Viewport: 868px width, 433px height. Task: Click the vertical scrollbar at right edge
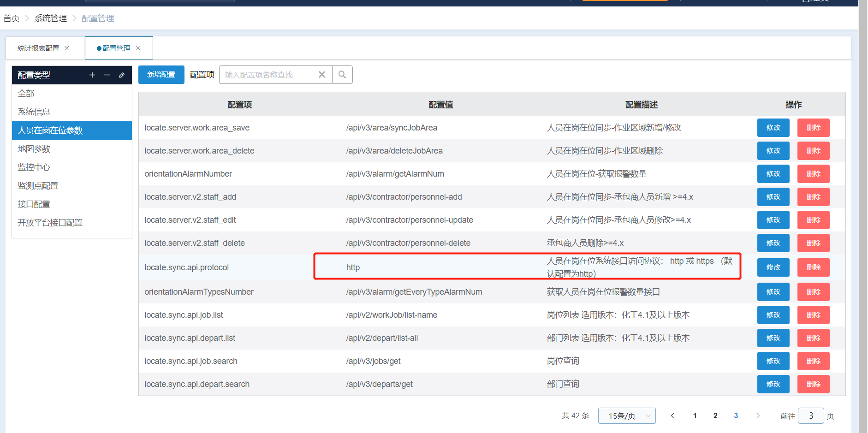863,217
